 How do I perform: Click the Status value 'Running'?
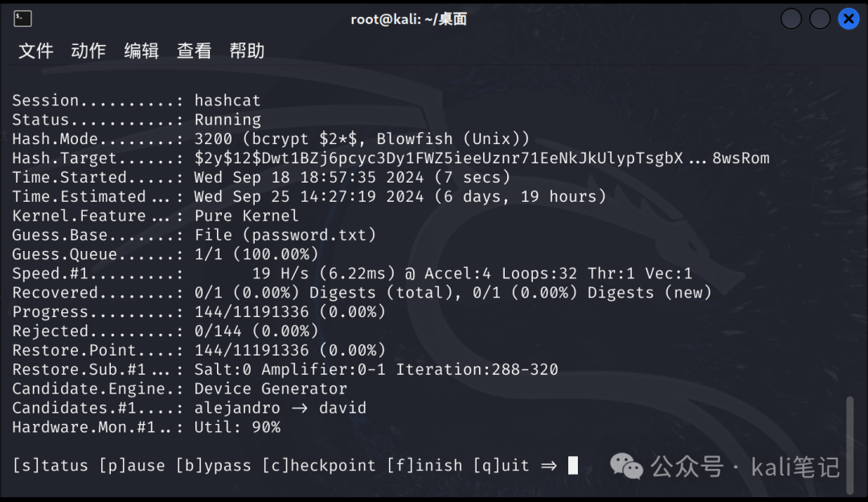(227, 120)
